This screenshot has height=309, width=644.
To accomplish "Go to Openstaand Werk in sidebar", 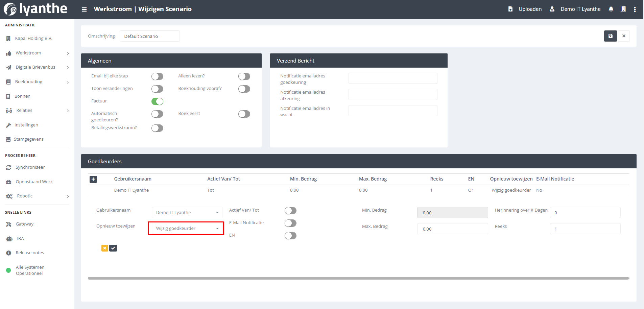I will (34, 182).
